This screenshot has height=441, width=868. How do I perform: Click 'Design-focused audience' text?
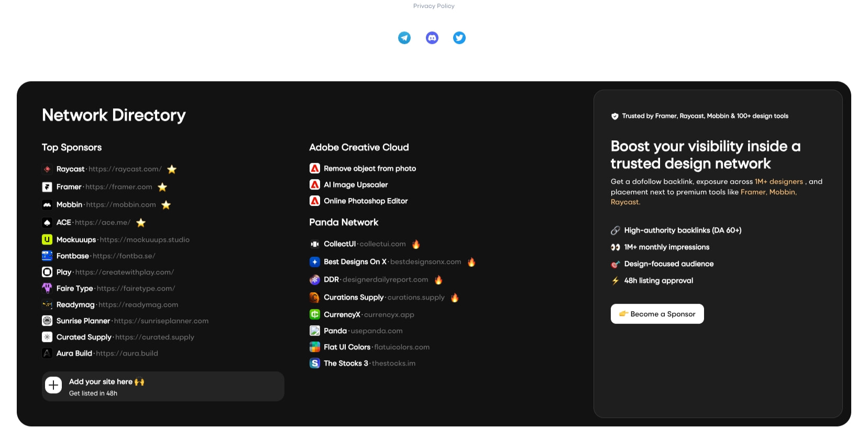(x=668, y=264)
